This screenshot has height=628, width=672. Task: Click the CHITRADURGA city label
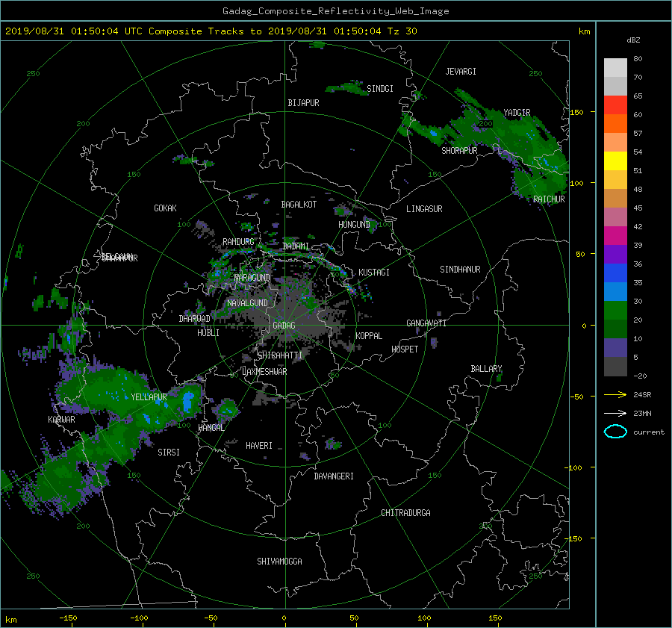[x=405, y=513]
